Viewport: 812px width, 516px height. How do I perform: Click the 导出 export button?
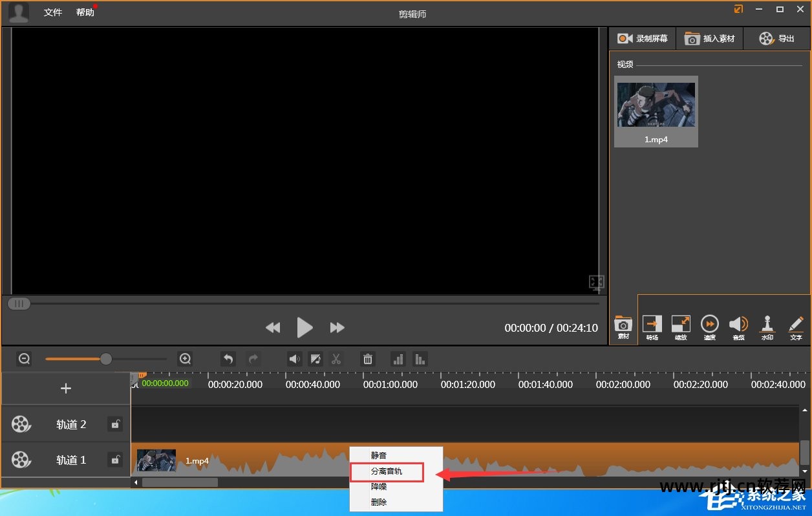pyautogui.click(x=776, y=39)
